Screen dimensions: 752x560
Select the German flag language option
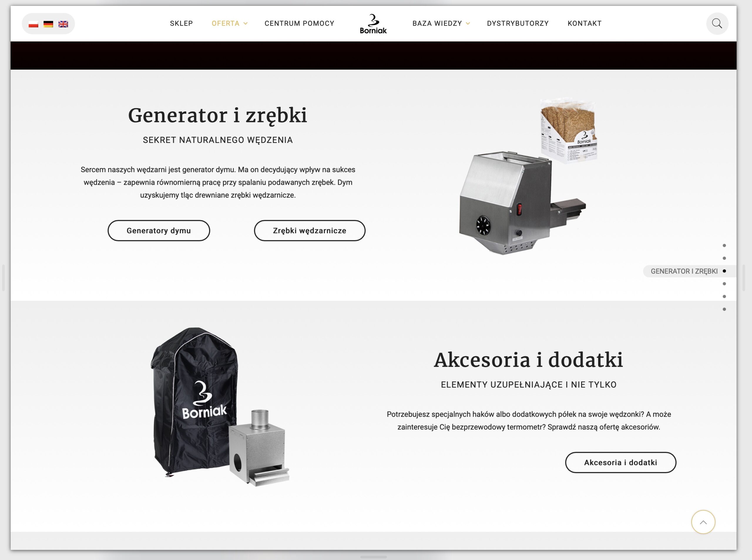pyautogui.click(x=48, y=24)
